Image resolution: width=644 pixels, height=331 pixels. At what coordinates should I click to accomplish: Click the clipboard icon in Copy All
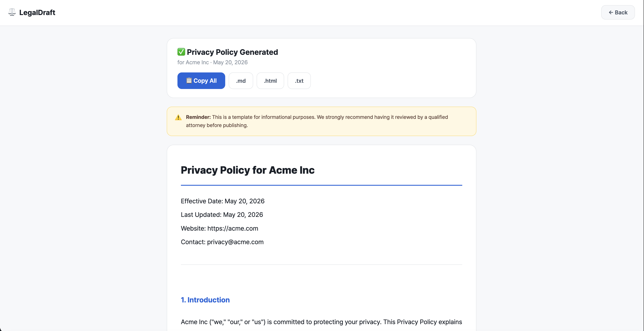tap(189, 80)
